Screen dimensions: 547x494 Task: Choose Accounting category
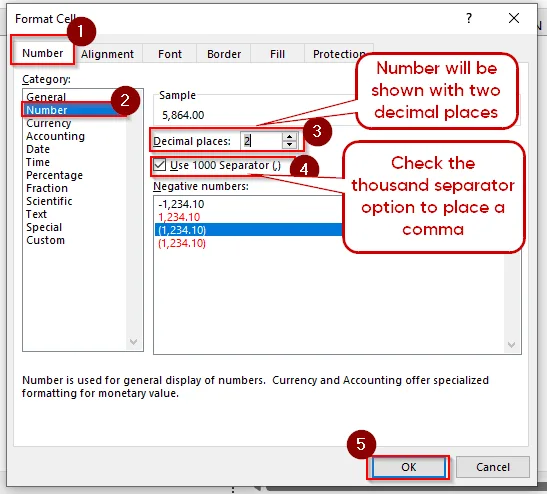55,136
